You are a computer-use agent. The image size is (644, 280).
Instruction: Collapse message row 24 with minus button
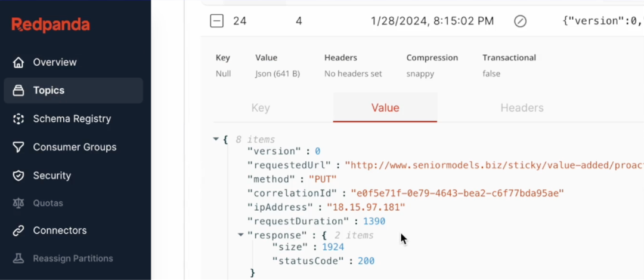(x=216, y=21)
